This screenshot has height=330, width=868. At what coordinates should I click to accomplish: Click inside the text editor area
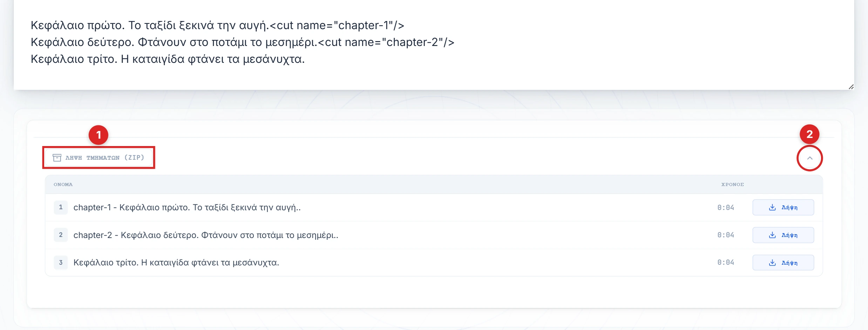(421, 70)
